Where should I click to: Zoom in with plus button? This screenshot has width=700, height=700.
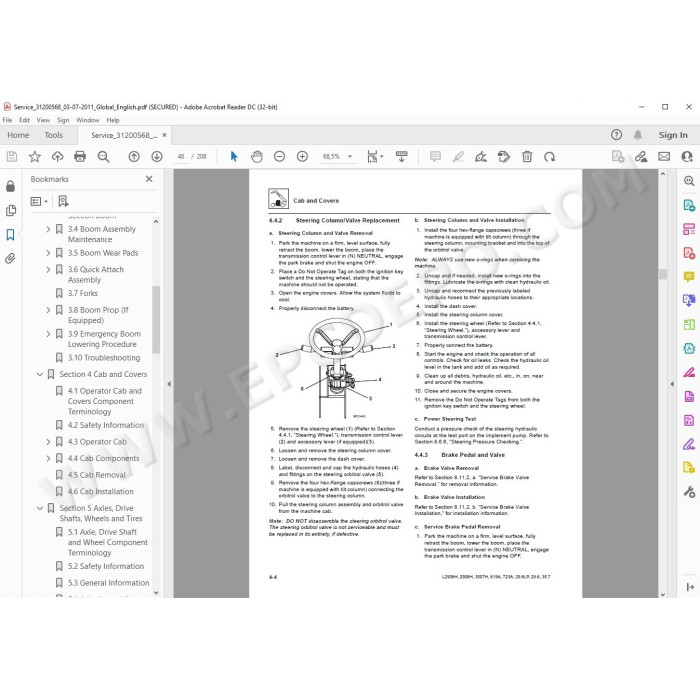pos(302,157)
